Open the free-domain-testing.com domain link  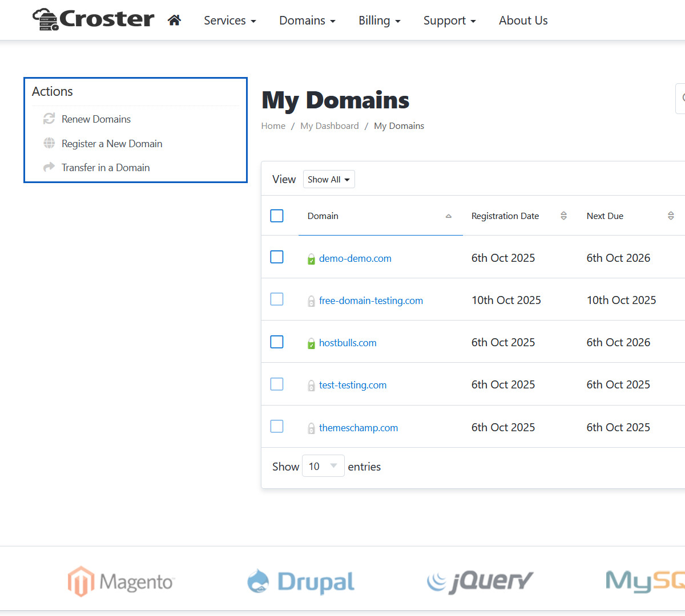371,301
